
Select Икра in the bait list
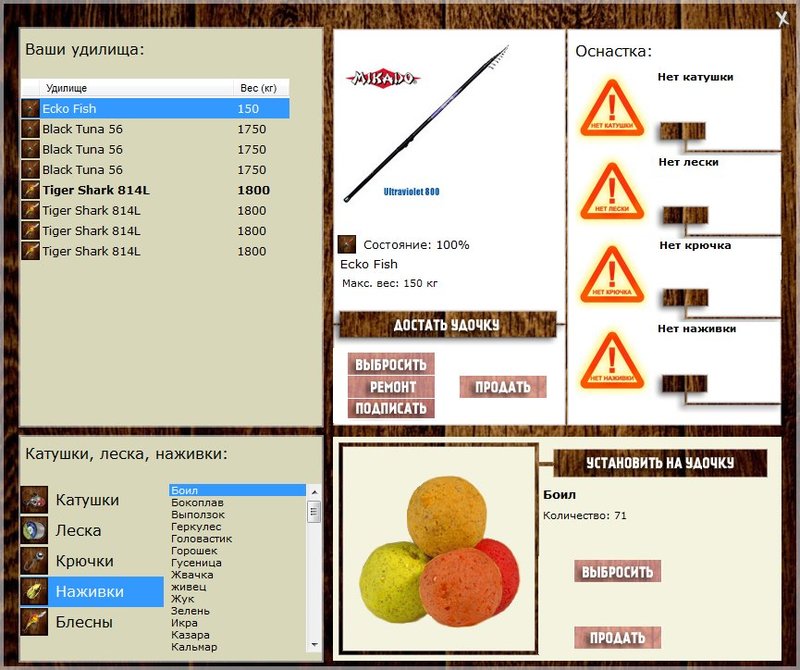tap(237, 623)
